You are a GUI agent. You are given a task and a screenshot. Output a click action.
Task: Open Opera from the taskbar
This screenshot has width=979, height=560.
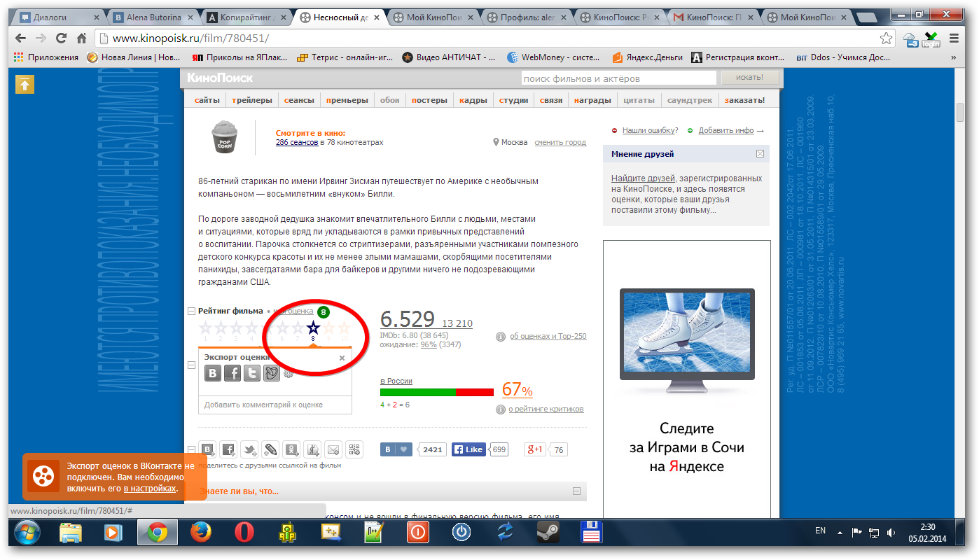(244, 533)
